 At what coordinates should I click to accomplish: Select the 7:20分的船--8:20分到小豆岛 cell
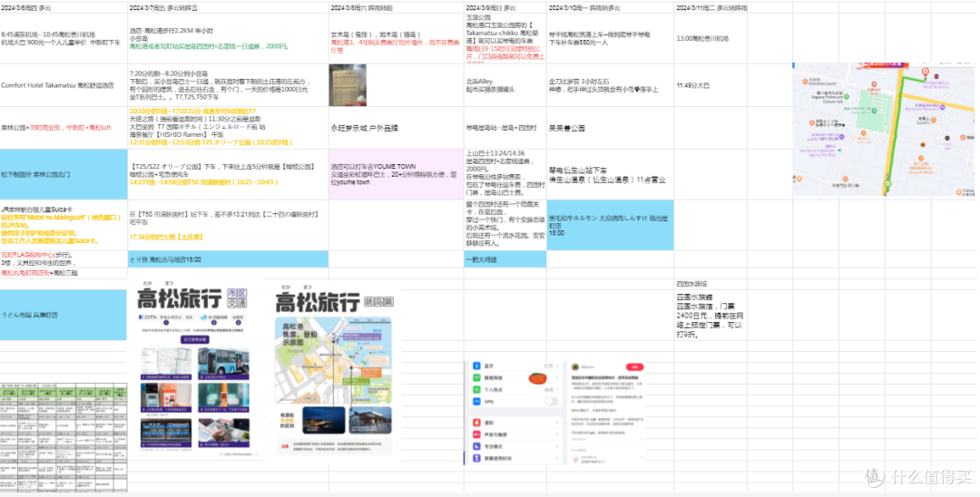(x=228, y=85)
